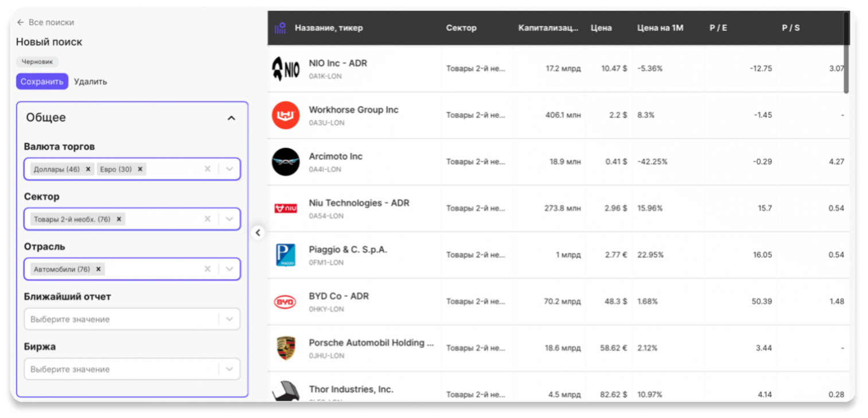Sort by P / S column
Image resolution: width=868 pixels, height=418 pixels.
pyautogui.click(x=791, y=28)
